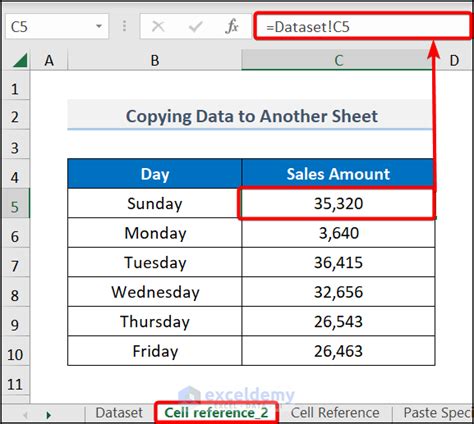This screenshot has height=424, width=474.
Task: Select column C header
Action: (x=338, y=61)
